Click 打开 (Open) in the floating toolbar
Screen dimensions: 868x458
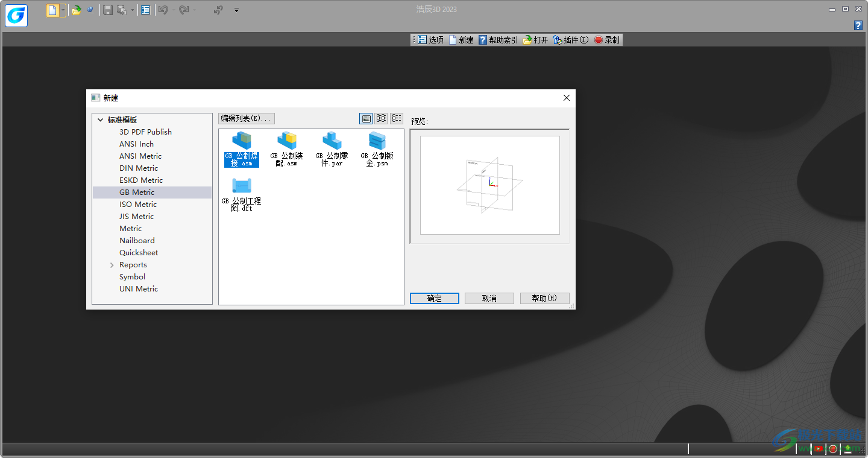[535, 40]
